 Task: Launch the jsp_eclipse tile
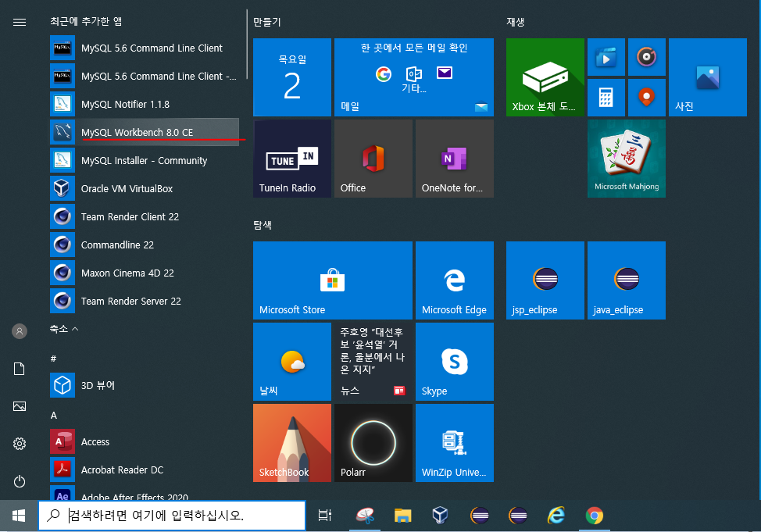click(545, 280)
